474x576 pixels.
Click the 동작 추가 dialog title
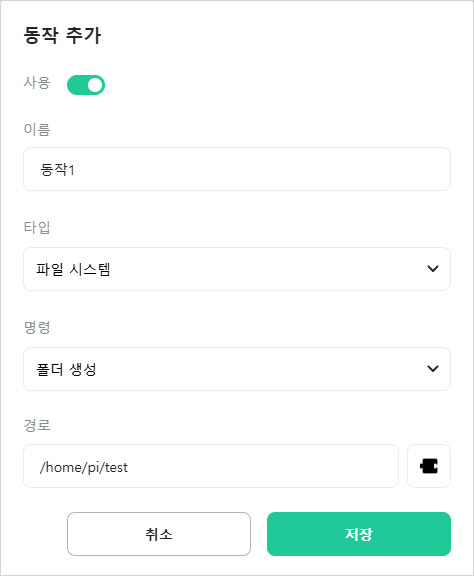(62, 36)
